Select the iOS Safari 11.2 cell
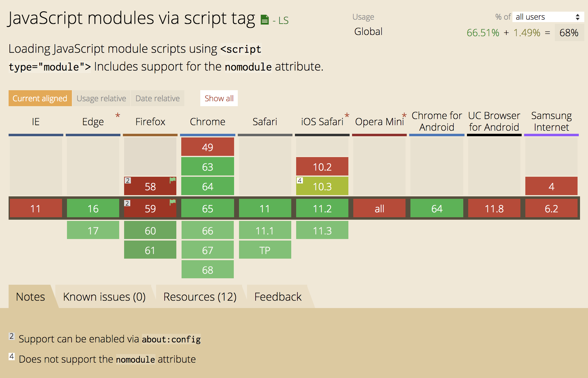This screenshot has width=588, height=378. click(322, 208)
